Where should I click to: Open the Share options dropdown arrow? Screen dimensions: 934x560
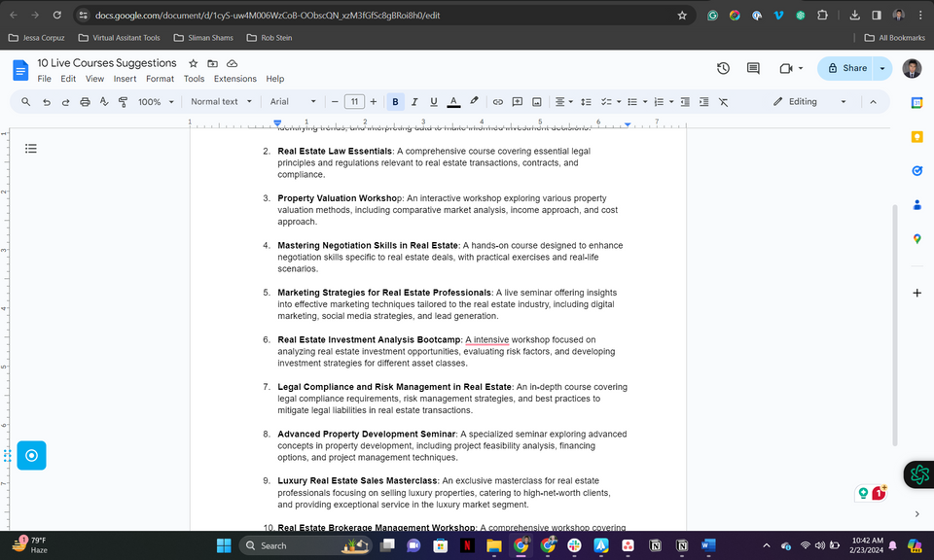point(882,68)
